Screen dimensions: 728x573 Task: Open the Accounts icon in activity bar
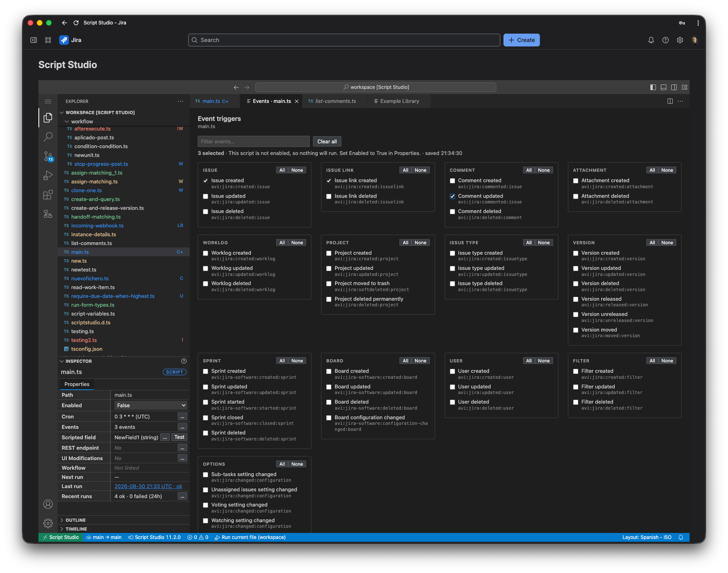tap(48, 504)
